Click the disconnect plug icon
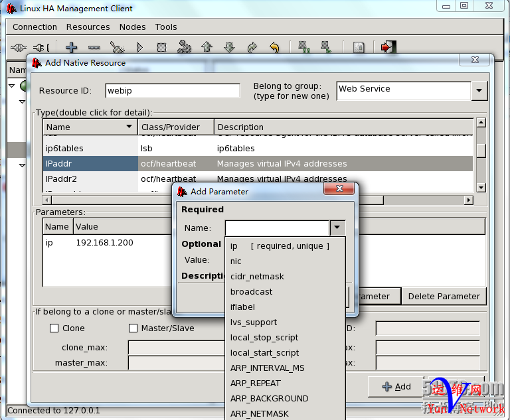This screenshot has width=510, height=420. click(42, 48)
